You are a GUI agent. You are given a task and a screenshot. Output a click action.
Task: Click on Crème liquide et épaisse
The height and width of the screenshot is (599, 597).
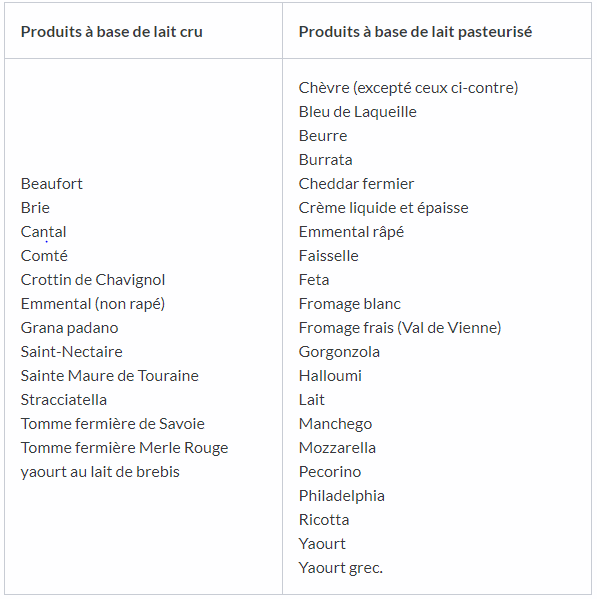(383, 208)
